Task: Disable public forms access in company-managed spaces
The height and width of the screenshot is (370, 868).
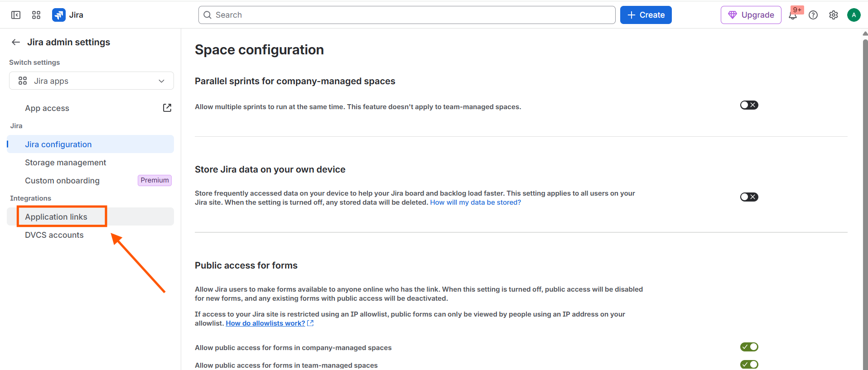Action: pos(749,347)
